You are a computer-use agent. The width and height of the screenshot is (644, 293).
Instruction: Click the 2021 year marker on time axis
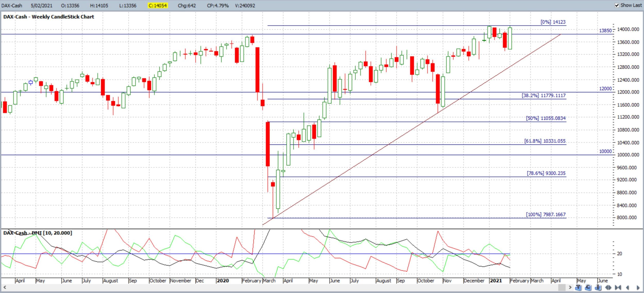pos(496,281)
